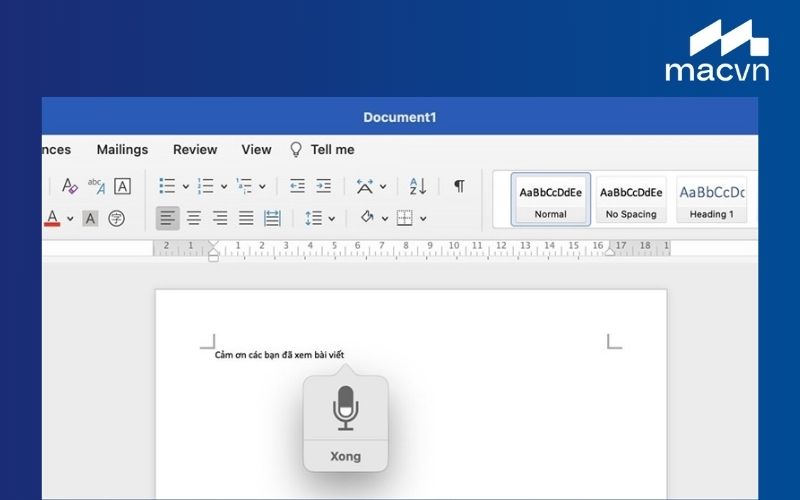
Task: Toggle Align Right text
Action: pos(220,218)
